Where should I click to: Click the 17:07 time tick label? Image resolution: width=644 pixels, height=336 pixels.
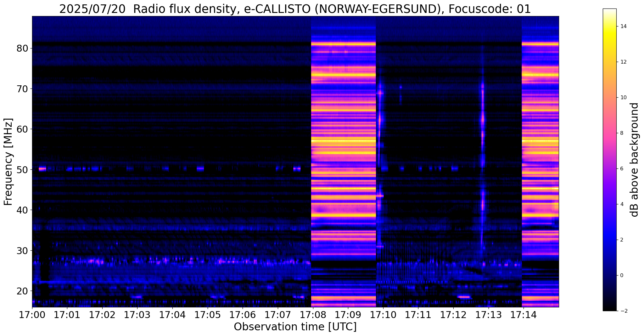click(x=278, y=315)
